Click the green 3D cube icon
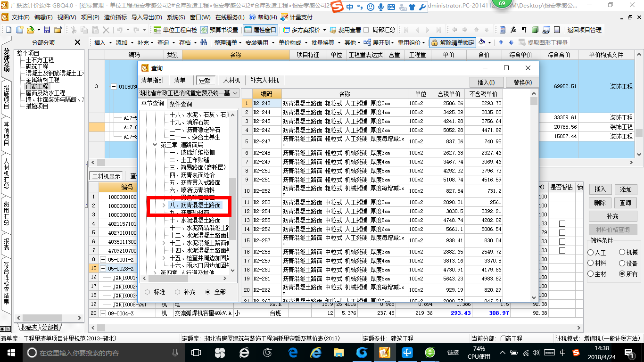The height and width of the screenshot is (362, 644). [x=535, y=30]
